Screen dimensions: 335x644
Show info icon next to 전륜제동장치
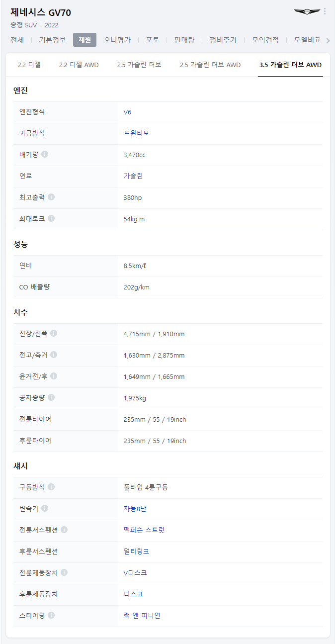(64, 572)
